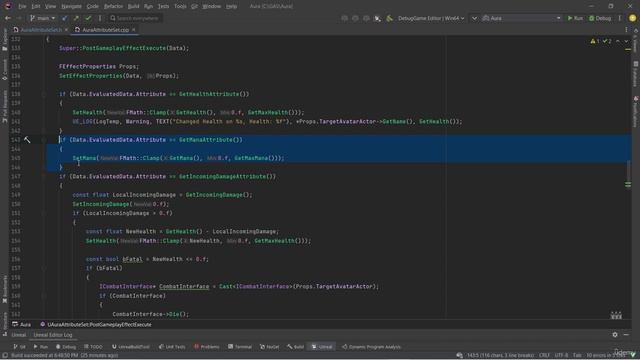The image size is (640, 360).
Task: Click the 143:5 caret position indicator
Action: (500, 355)
